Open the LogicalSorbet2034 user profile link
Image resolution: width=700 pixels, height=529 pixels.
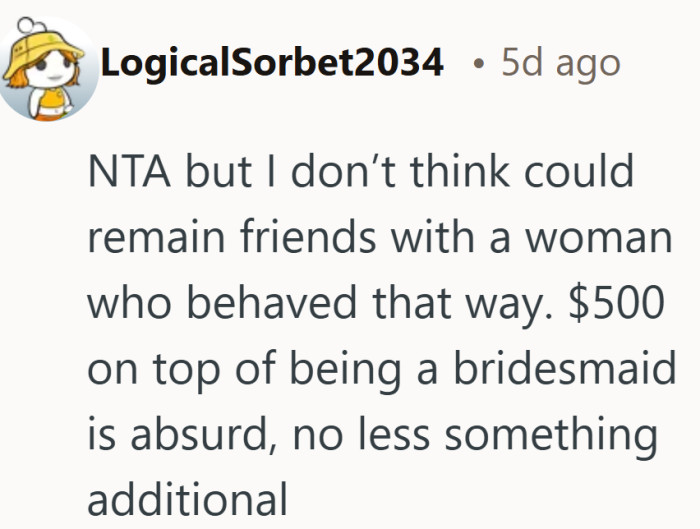click(x=272, y=63)
